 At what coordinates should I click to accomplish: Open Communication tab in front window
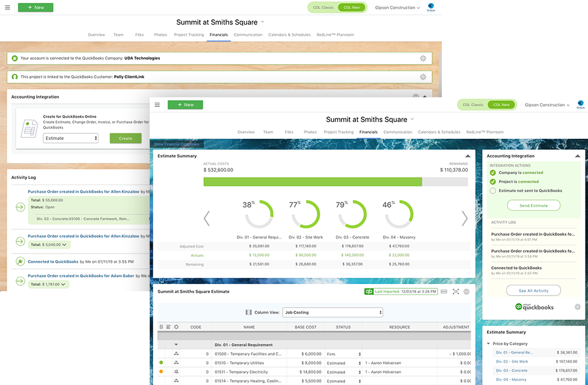[x=397, y=132]
